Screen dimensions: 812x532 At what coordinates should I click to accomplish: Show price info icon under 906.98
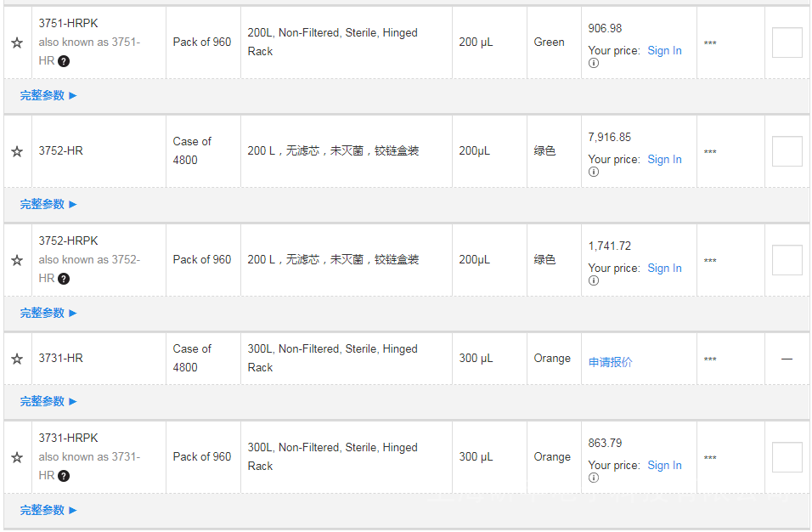[594, 63]
